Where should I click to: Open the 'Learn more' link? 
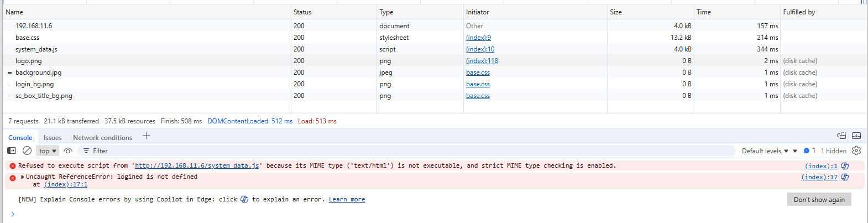(347, 200)
